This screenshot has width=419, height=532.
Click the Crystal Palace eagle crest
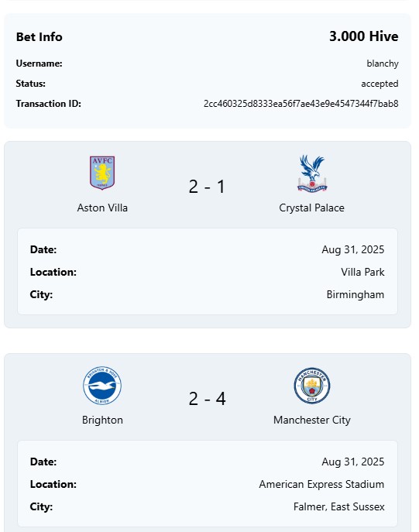312,173
